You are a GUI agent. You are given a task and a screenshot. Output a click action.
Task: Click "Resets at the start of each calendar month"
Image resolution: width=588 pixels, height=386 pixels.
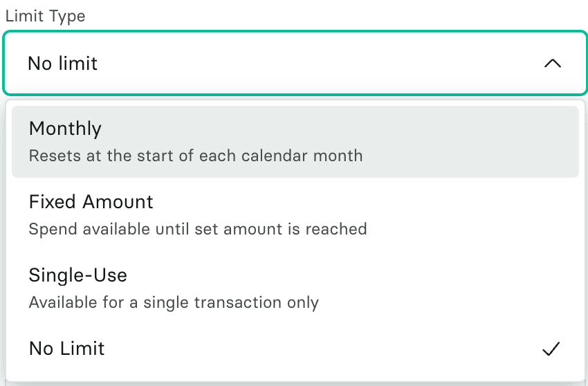pos(196,155)
